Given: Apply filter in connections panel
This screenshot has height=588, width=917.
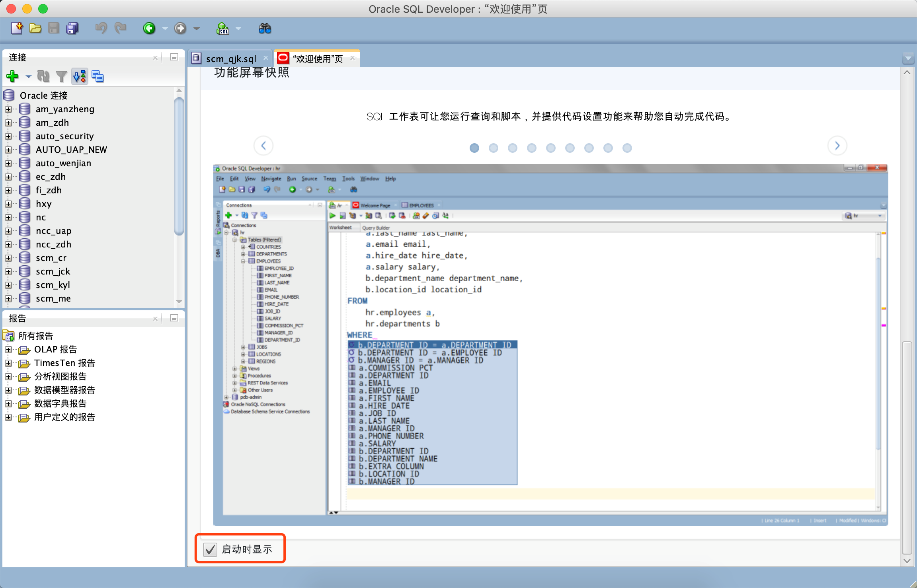Looking at the screenshot, I should coord(61,76).
